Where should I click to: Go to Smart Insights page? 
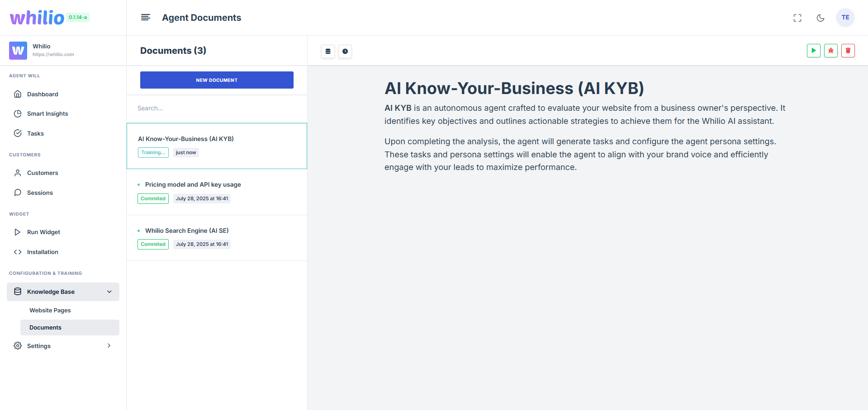click(x=63, y=113)
